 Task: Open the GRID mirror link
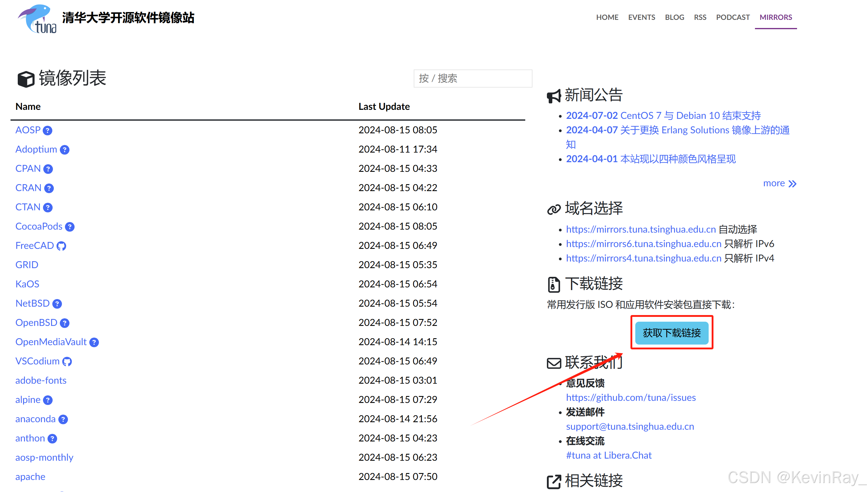click(27, 265)
